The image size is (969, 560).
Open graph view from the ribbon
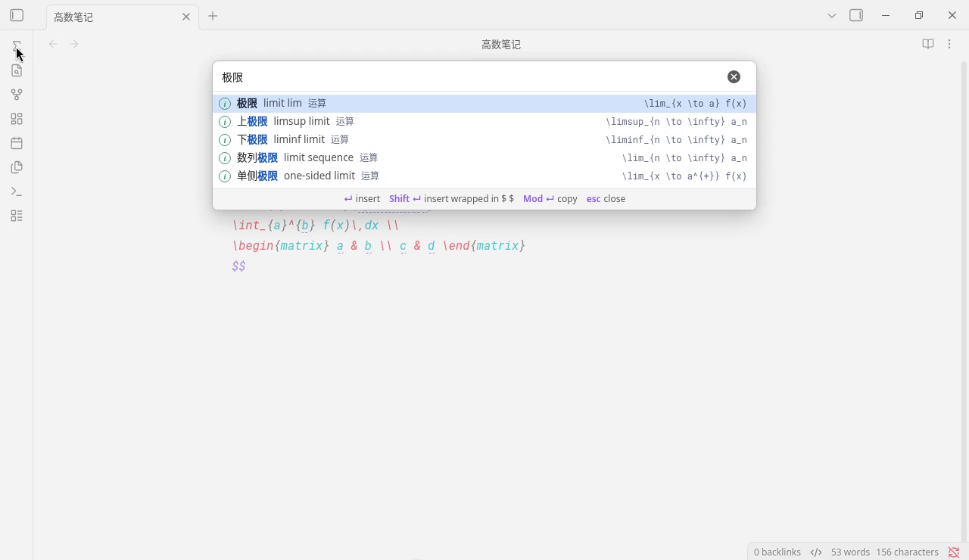(x=17, y=95)
